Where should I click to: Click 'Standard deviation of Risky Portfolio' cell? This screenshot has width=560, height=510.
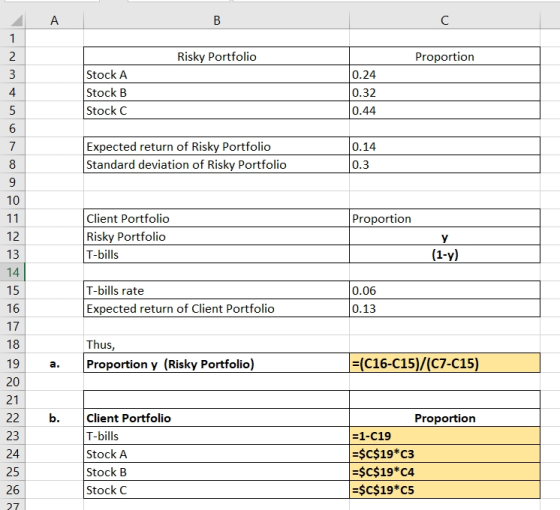pos(216,164)
